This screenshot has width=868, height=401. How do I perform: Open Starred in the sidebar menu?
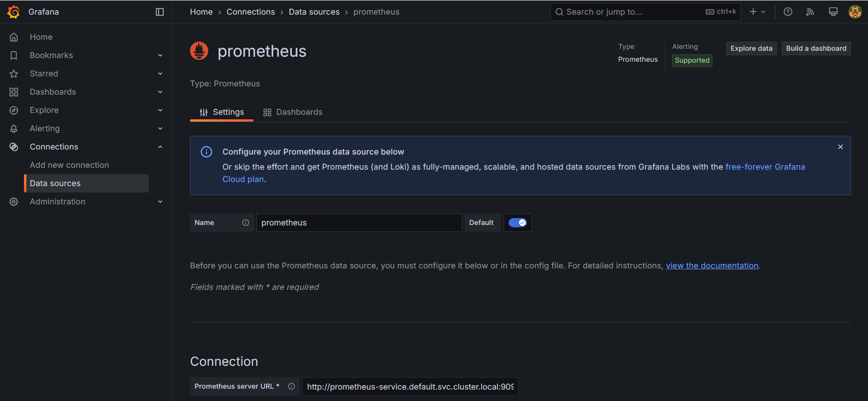[44, 74]
